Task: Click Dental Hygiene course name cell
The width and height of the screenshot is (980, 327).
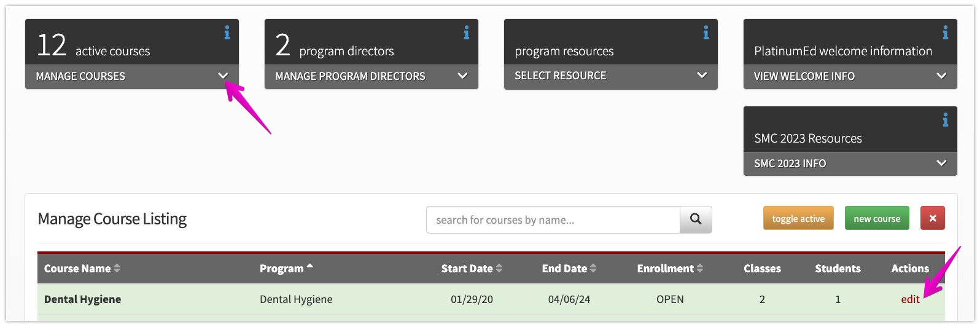Action: point(82,299)
